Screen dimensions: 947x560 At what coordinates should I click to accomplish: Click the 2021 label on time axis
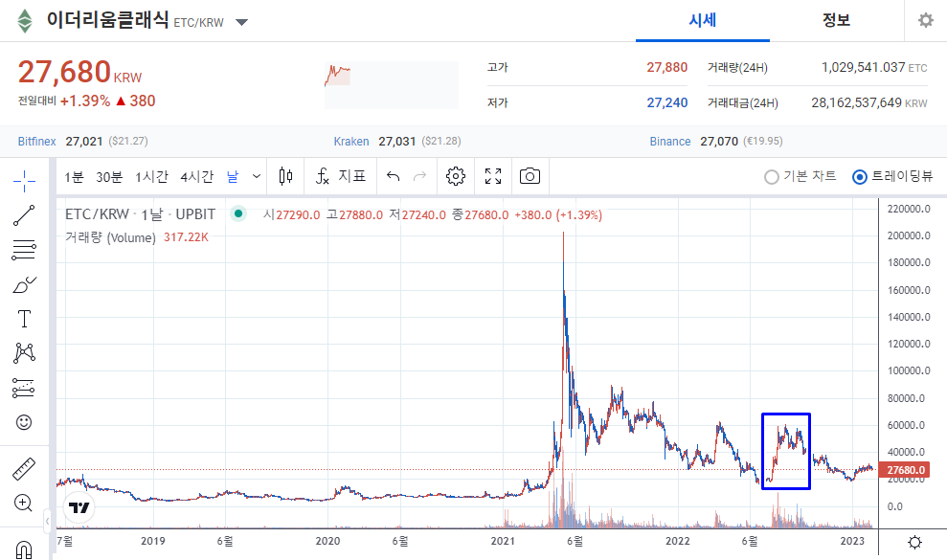point(503,541)
